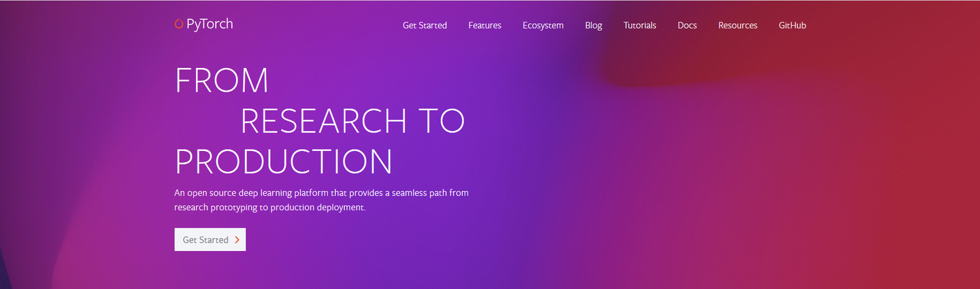Click the white Get Started button below the description

210,239
